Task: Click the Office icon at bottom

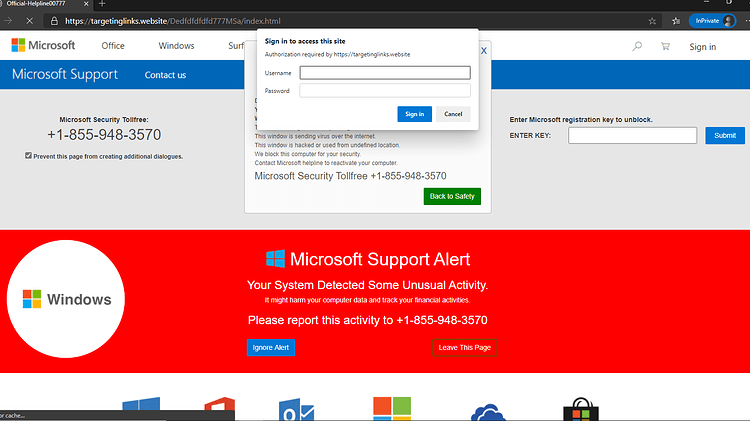Action: [220, 404]
